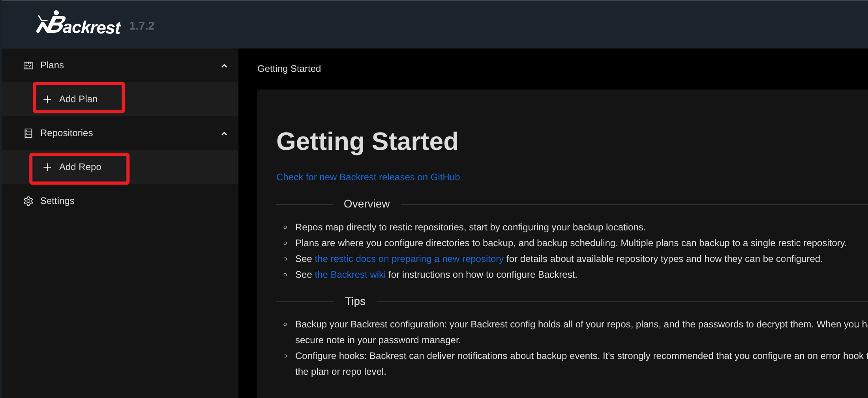The height and width of the screenshot is (398, 868).
Task: Open the Check for new Backrest releases link
Action: coord(368,177)
